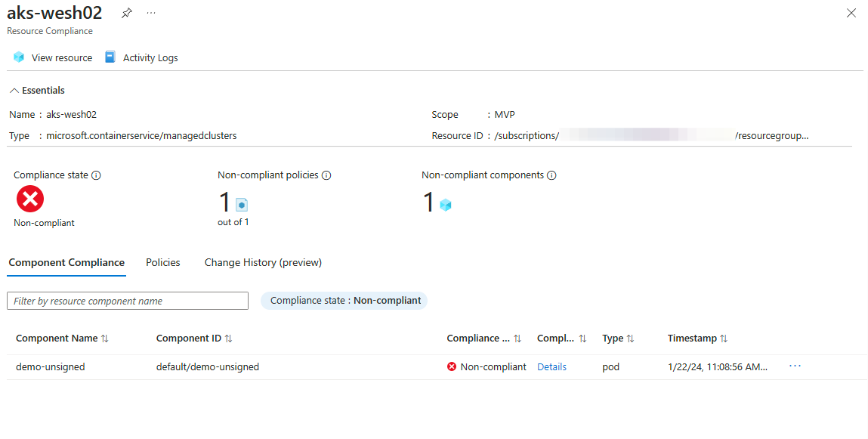This screenshot has height=439, width=868.
Task: Sort by the Component Name column
Action: pos(62,339)
